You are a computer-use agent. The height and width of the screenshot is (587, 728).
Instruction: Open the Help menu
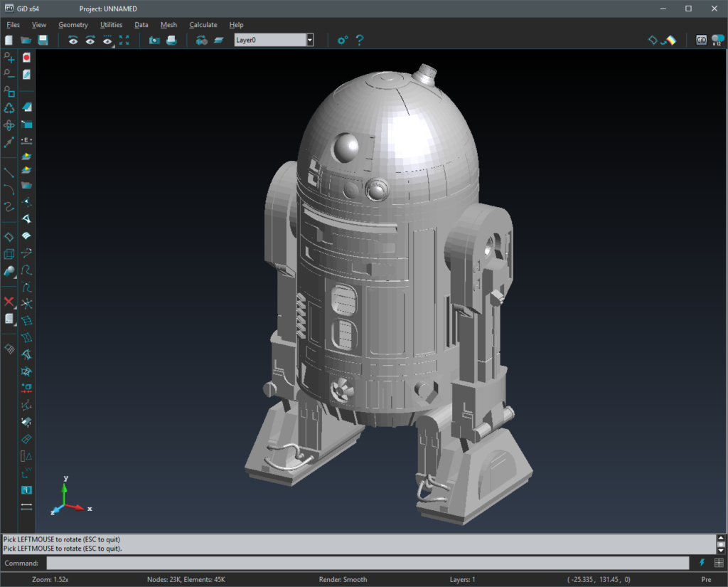click(236, 25)
